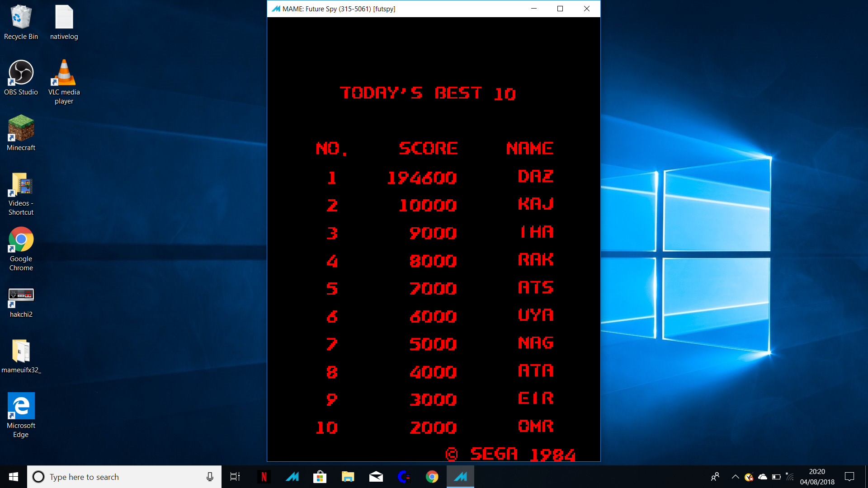Click the Windows Start button

14,477
